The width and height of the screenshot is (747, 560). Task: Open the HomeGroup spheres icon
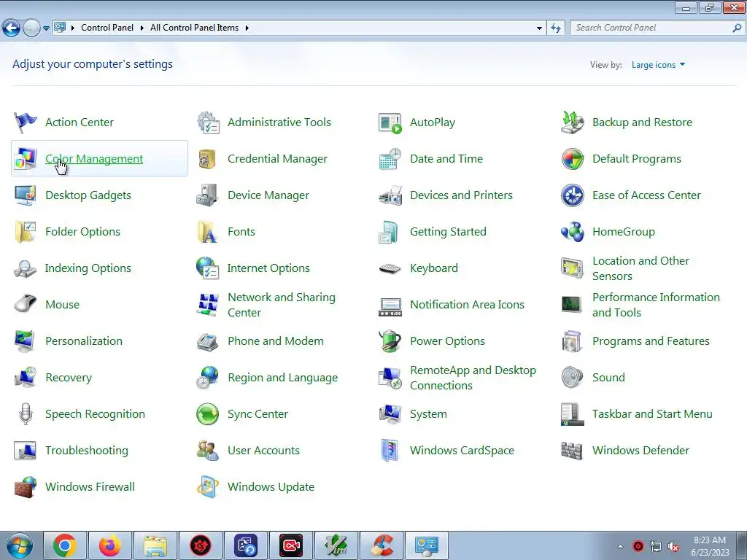(572, 232)
